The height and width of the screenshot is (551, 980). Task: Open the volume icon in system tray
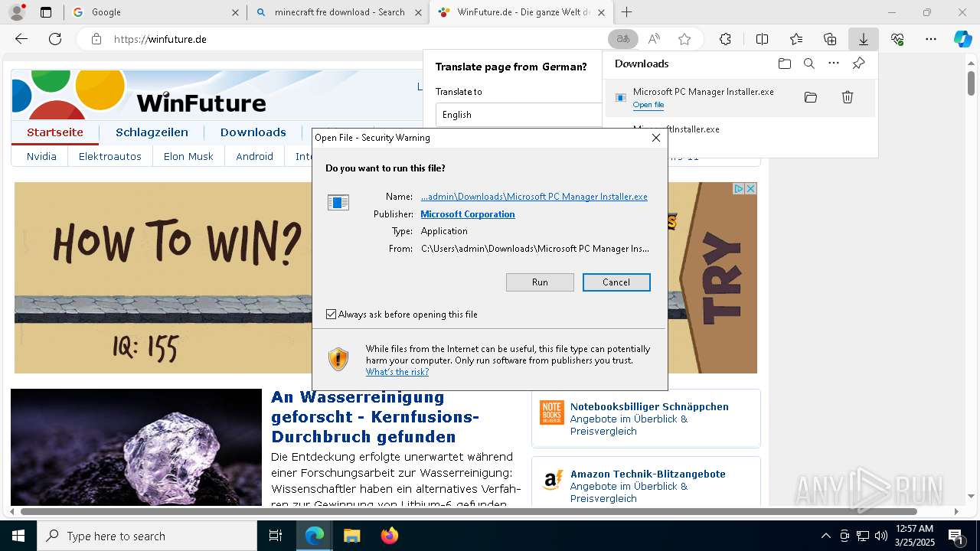880,536
